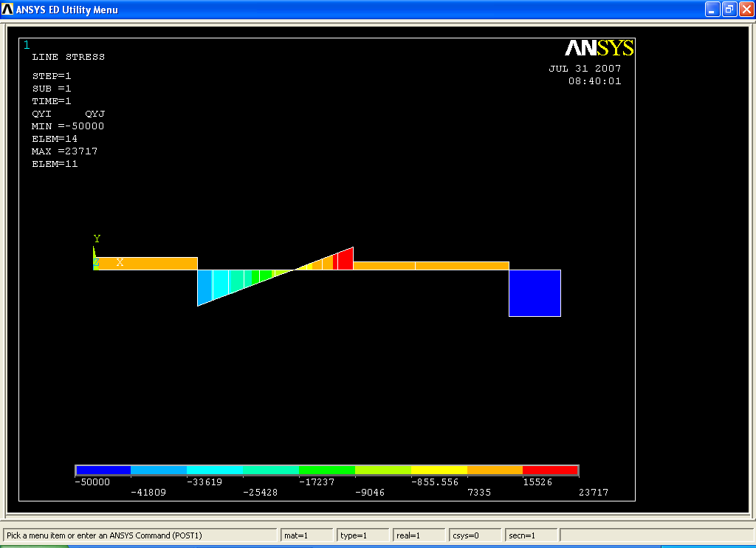
Task: Click the dark blue -50000 legend swatch
Action: click(103, 470)
